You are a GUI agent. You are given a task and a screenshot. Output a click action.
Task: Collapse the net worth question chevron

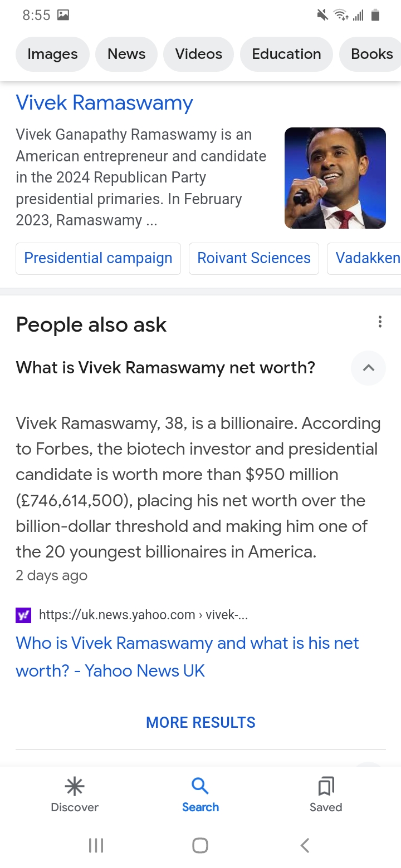click(368, 368)
